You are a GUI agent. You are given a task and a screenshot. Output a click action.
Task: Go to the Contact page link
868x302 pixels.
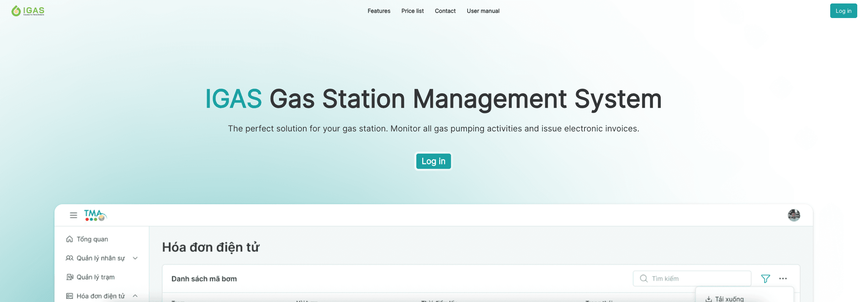tap(445, 11)
